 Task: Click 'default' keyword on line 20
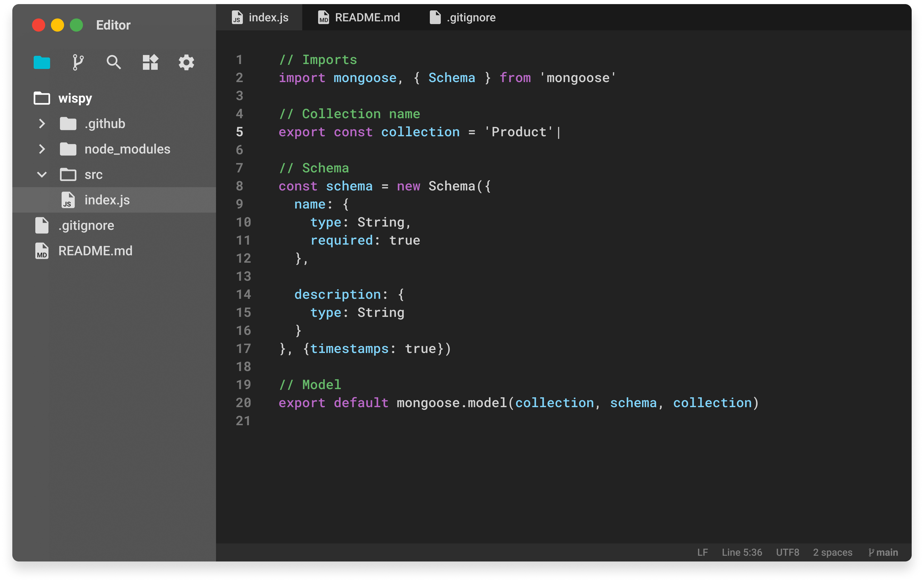click(x=361, y=403)
